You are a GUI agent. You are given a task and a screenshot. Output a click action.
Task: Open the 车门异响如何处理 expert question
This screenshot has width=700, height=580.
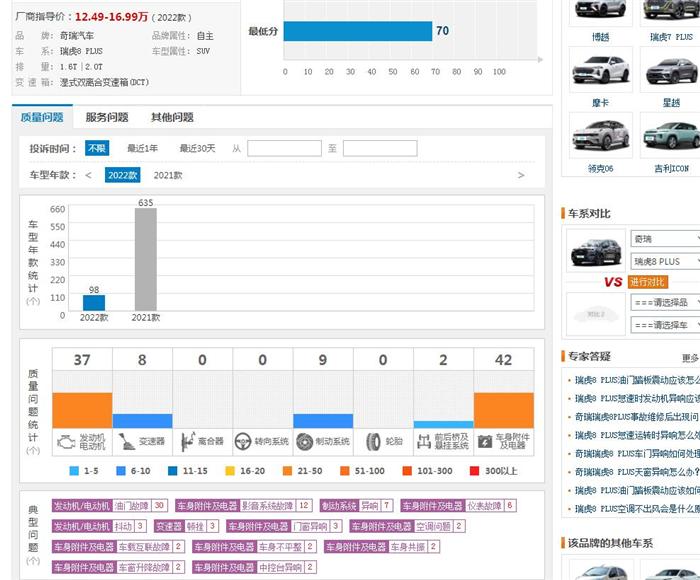pyautogui.click(x=637, y=454)
